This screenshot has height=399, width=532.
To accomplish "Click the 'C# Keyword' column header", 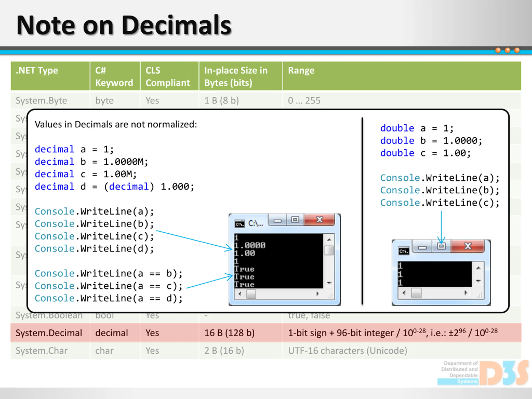I will 115,76.
